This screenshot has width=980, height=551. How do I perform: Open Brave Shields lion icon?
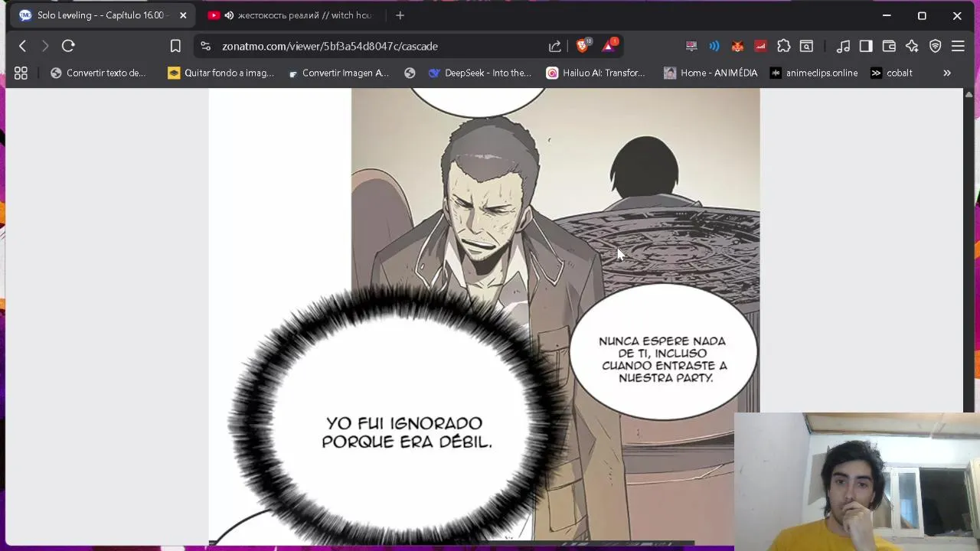click(583, 45)
